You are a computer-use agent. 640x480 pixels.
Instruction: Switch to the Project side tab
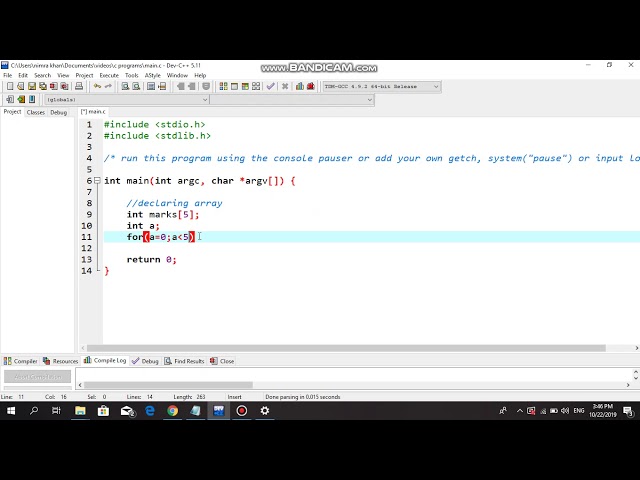point(12,112)
